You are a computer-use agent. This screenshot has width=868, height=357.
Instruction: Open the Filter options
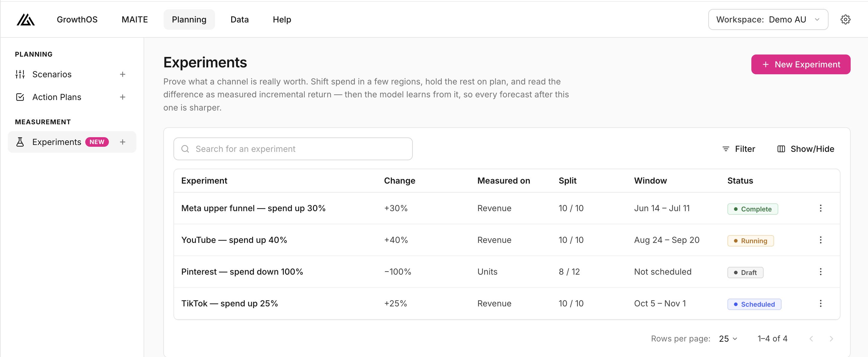[738, 149]
